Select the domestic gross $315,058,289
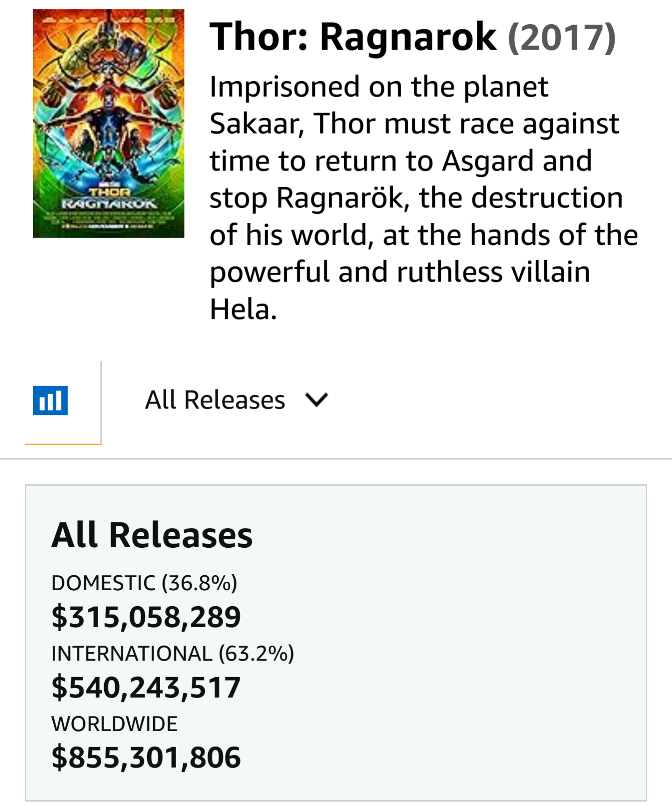 click(x=146, y=617)
